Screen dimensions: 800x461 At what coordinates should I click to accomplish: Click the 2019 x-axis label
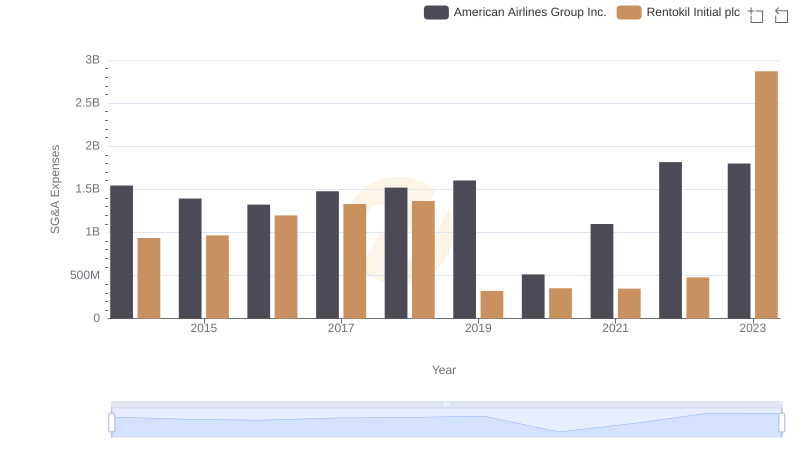pos(478,328)
